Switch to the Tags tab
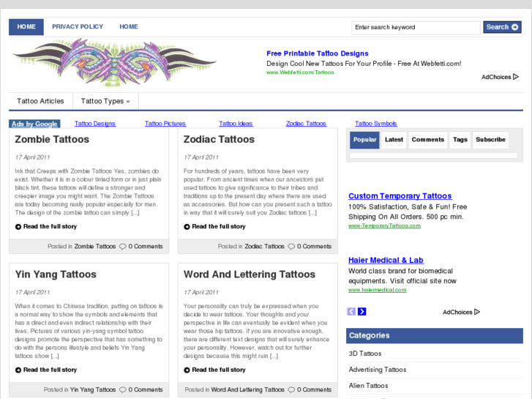The width and height of the screenshot is (532, 399). (460, 140)
